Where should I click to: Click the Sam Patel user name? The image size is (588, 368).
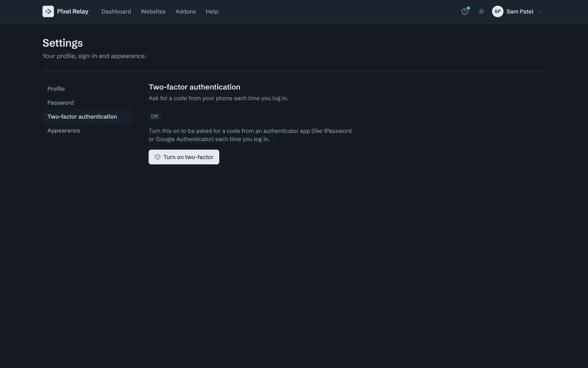(520, 11)
